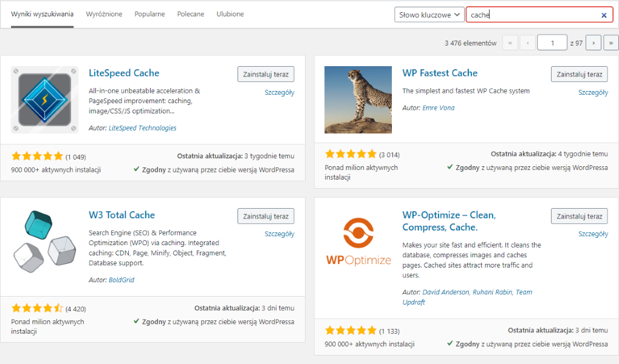Go to next page of results
This screenshot has width=619, height=364.
593,43
